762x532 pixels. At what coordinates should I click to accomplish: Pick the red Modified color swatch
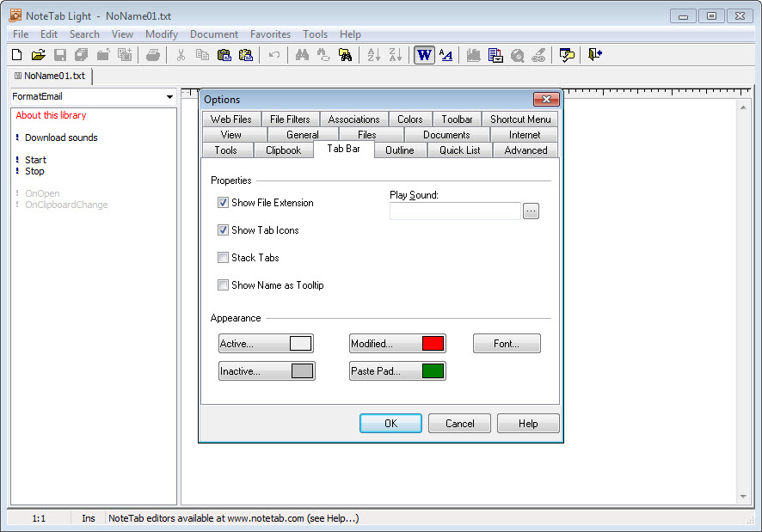(x=433, y=344)
